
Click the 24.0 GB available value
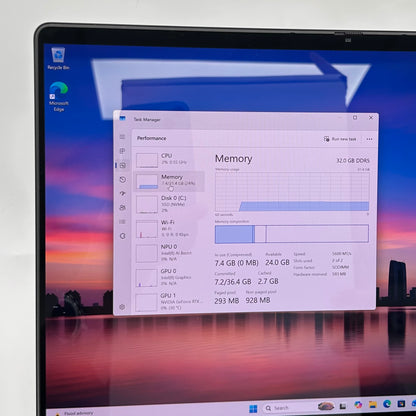tap(277, 263)
